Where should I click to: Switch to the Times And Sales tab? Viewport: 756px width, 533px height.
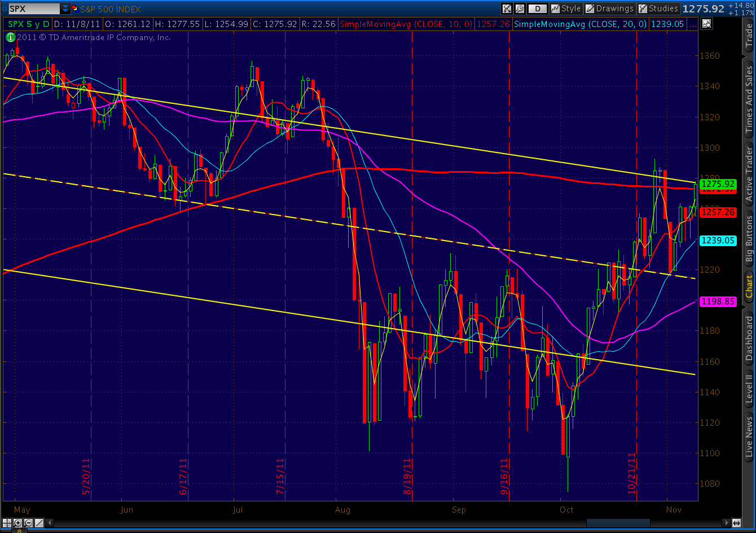coord(749,99)
